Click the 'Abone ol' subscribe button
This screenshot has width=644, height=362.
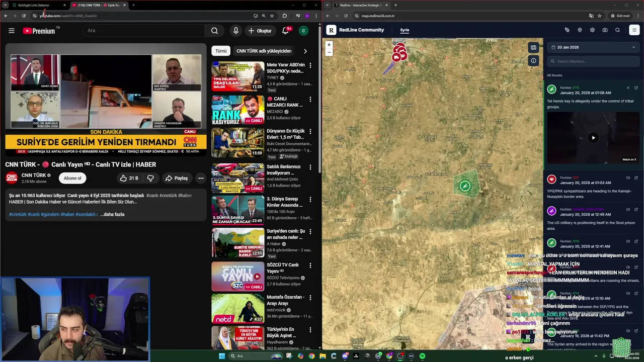(72, 178)
